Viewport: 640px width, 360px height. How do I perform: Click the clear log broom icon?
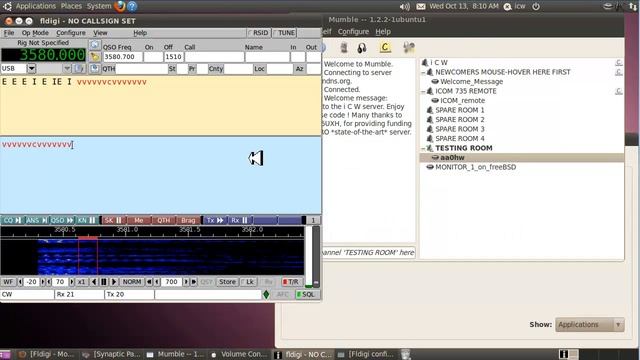point(95,57)
